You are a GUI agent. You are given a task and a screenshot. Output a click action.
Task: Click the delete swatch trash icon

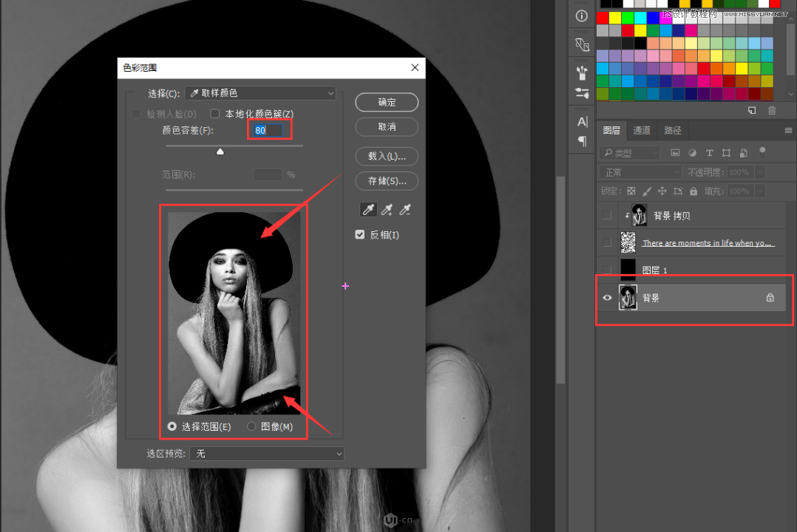[772, 109]
